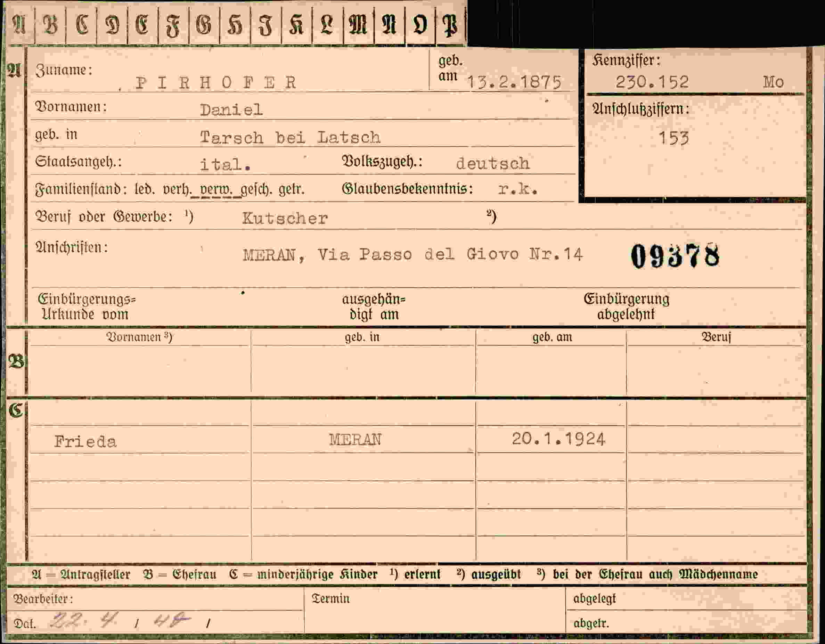Click the marital status option 'led.'

tap(145, 189)
